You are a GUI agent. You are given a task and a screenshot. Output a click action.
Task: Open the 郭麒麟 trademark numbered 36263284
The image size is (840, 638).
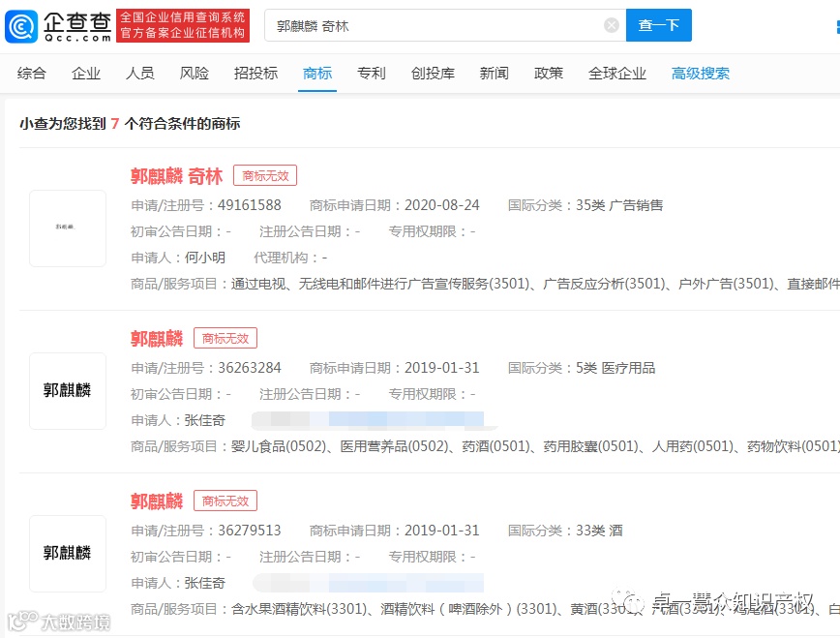click(x=157, y=338)
